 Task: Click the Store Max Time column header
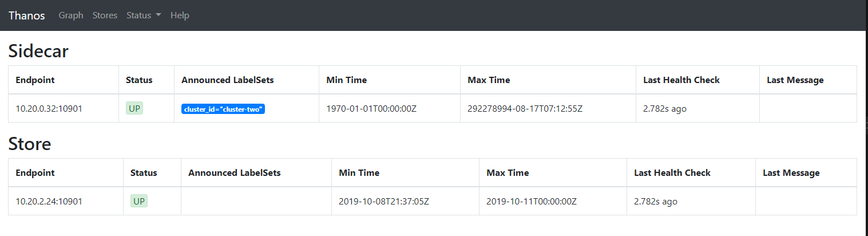[x=508, y=172]
